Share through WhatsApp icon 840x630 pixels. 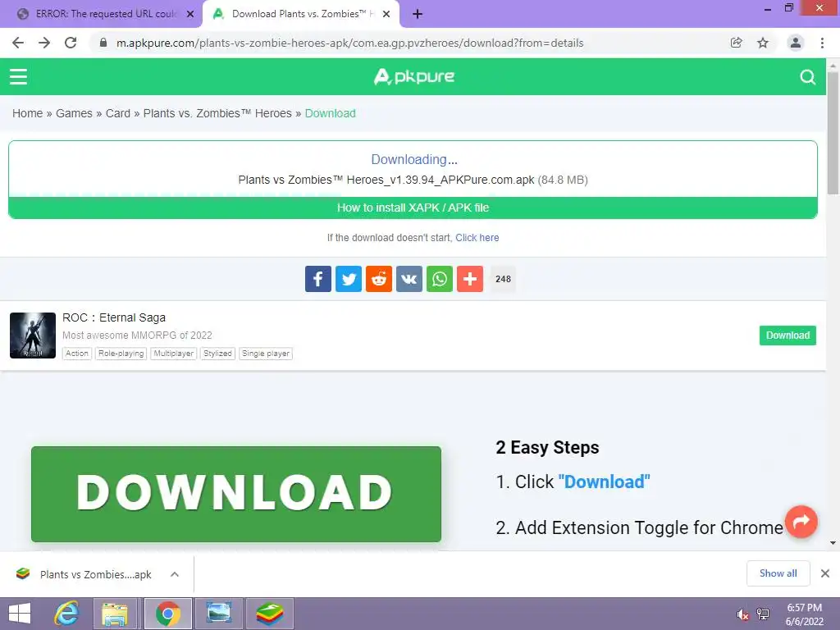[x=440, y=279]
